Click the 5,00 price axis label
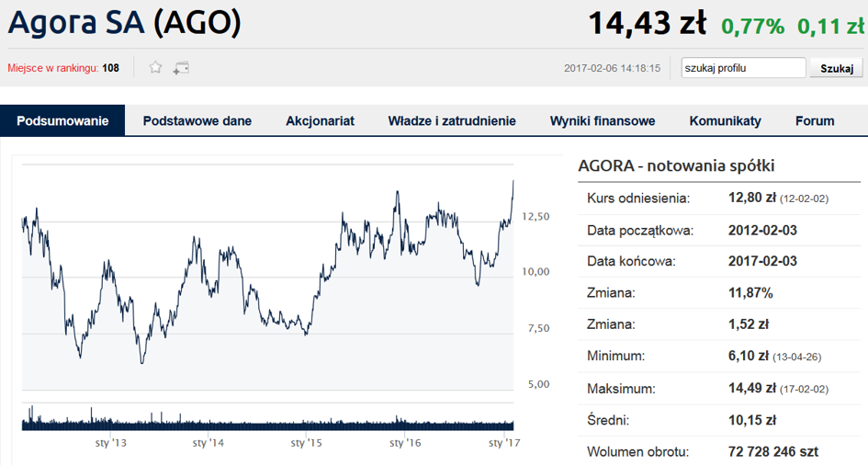The width and height of the screenshot is (868, 465). [x=538, y=383]
